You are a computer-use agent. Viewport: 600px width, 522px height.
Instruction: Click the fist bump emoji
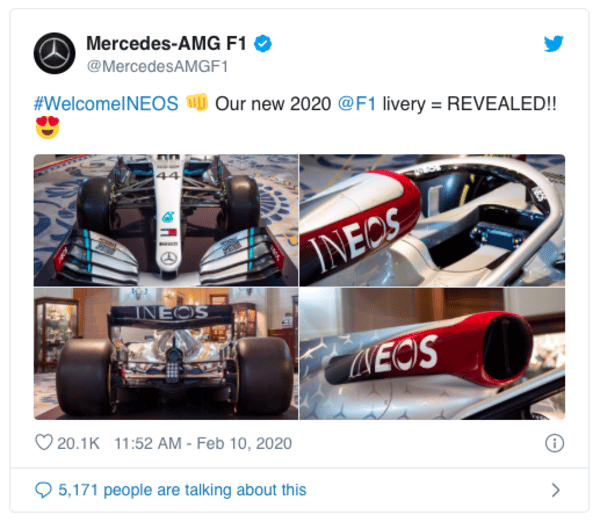coord(197,103)
